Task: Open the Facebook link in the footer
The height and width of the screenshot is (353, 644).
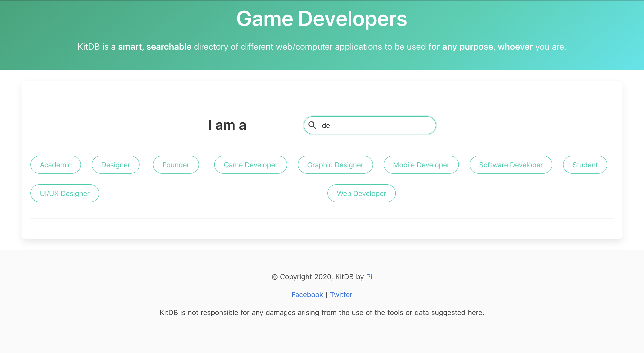Action: pyautogui.click(x=307, y=294)
